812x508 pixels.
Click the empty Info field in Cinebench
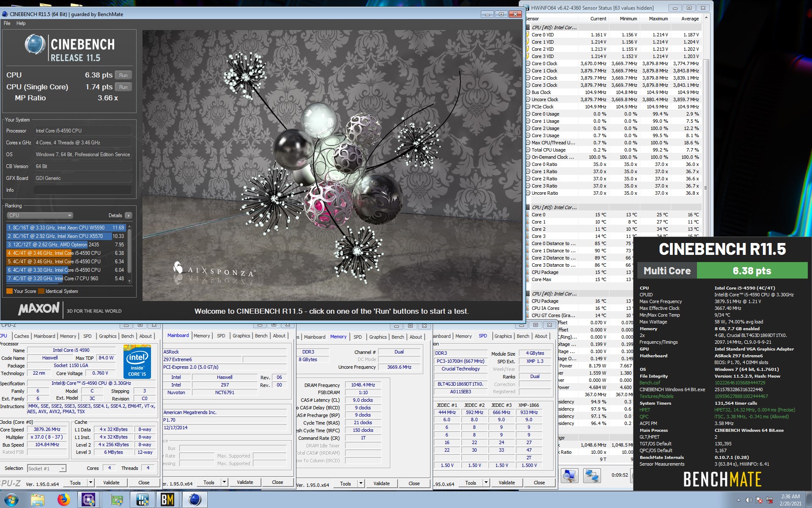click(83, 190)
